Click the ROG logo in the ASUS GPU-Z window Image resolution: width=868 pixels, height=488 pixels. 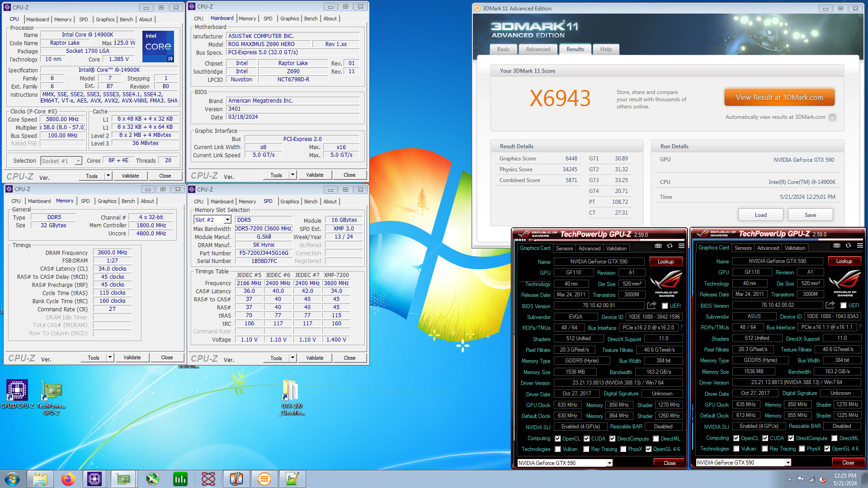[845, 282]
